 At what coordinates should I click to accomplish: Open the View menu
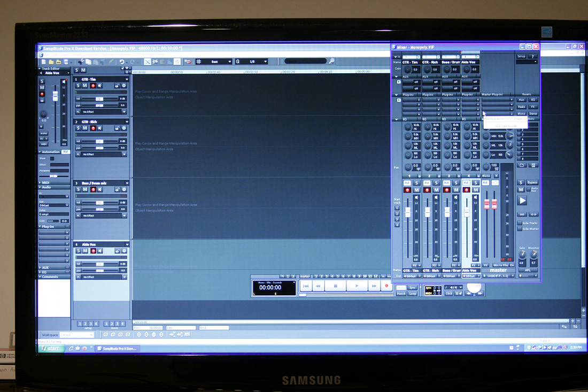click(151, 55)
